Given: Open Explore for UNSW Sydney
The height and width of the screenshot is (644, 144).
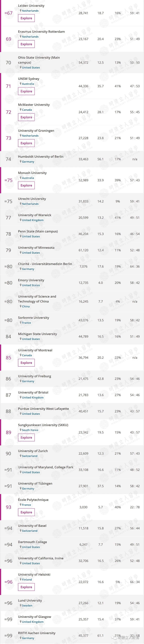Looking at the screenshot, I should [x=26, y=92].
